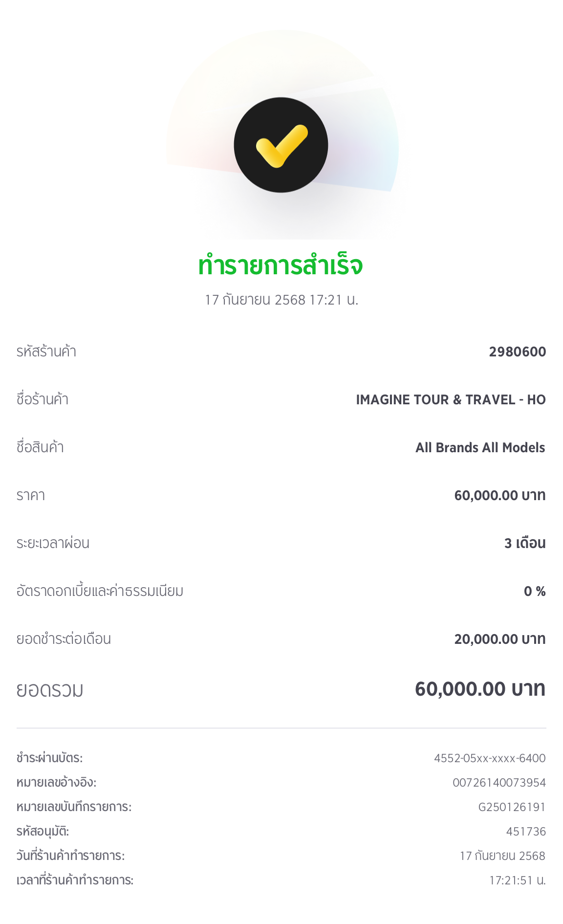Select merchant code 2980600
Viewport: 563px width, 924px height.
coord(517,352)
